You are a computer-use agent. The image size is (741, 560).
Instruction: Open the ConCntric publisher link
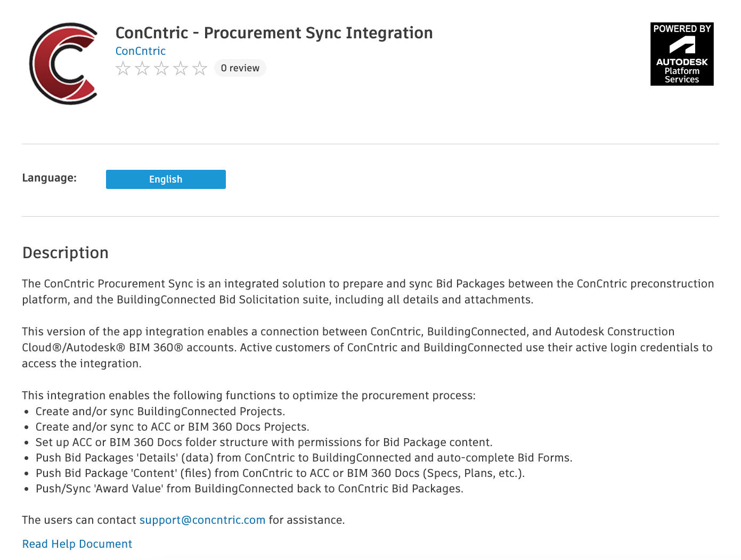click(x=141, y=51)
